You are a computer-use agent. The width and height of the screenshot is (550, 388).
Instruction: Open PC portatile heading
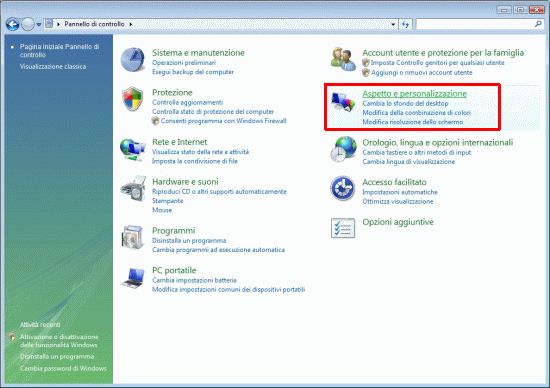(x=174, y=270)
